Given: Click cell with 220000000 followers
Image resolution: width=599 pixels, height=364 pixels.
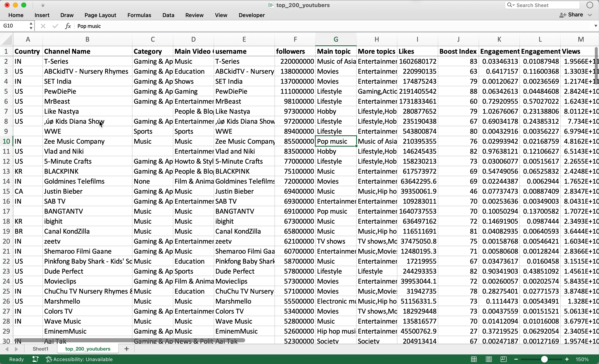Looking at the screenshot, I should click(x=295, y=61).
